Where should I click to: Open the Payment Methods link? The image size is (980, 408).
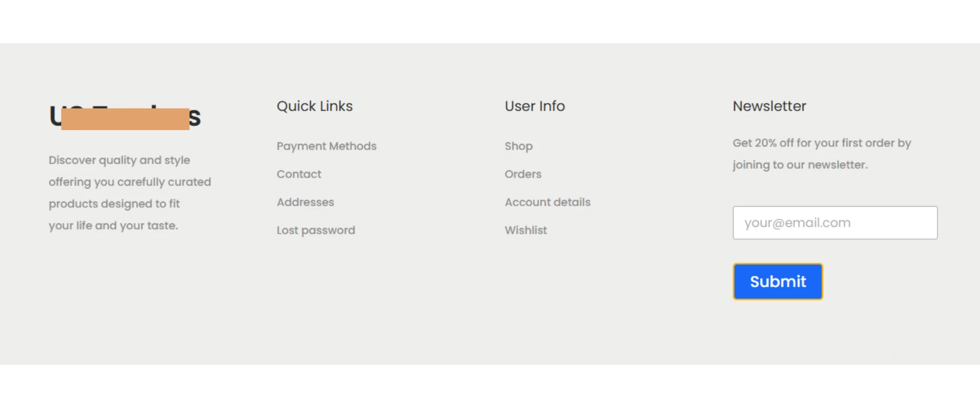click(x=326, y=146)
